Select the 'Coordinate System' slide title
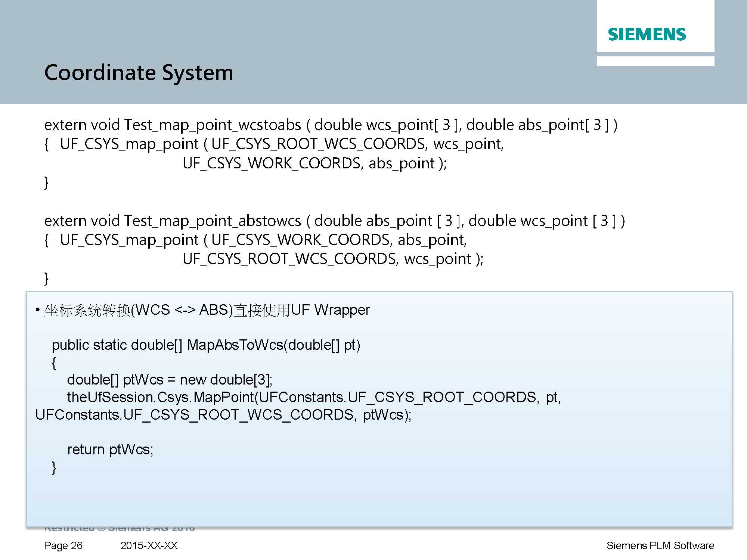 (x=139, y=73)
